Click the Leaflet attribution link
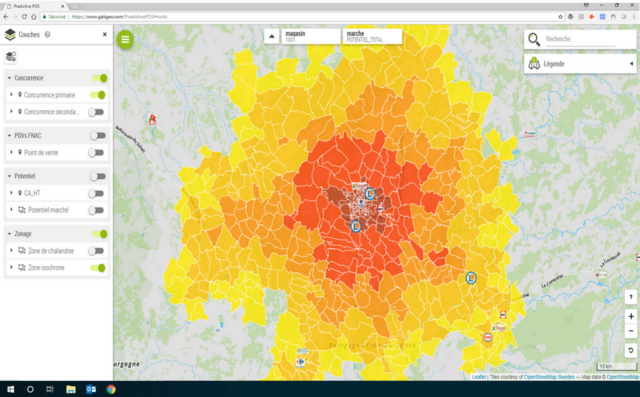This screenshot has width=640, height=397. [x=479, y=377]
